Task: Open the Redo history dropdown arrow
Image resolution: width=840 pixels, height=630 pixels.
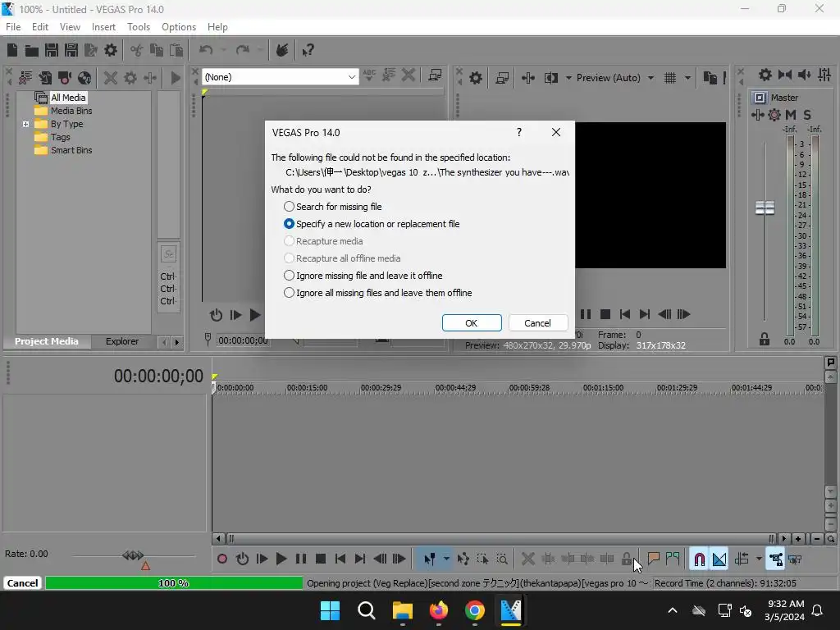Action: [x=260, y=50]
